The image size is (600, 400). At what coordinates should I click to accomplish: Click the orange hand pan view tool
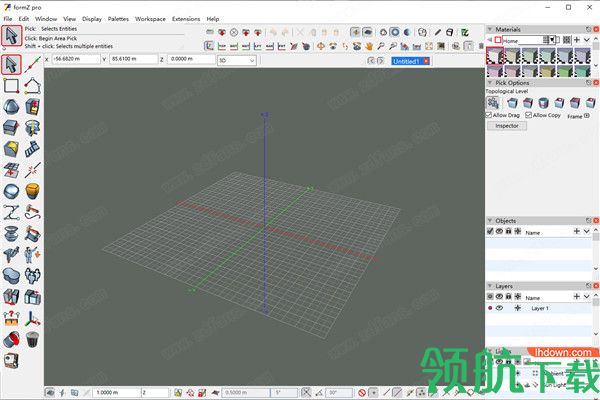[369, 47]
